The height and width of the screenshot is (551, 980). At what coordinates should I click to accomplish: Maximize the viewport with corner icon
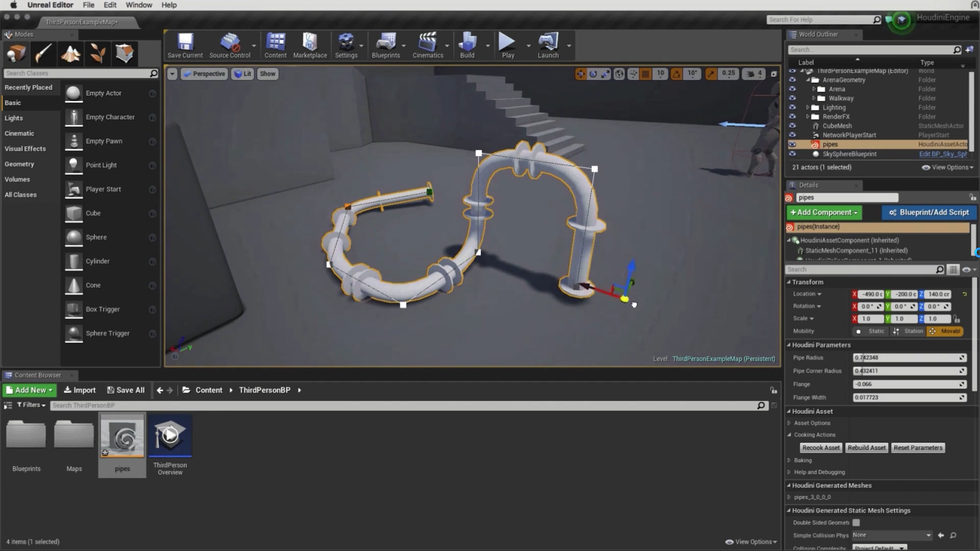pyautogui.click(x=774, y=74)
